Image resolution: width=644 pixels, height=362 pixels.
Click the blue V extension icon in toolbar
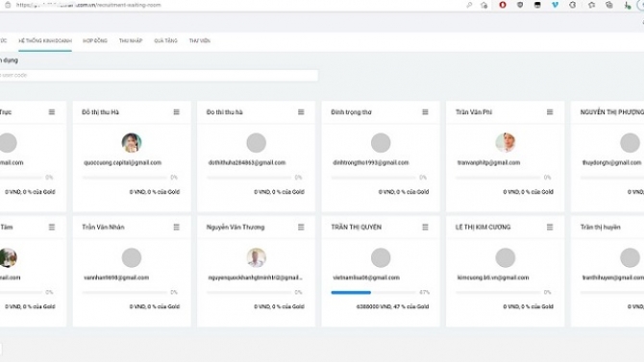pyautogui.click(x=555, y=5)
